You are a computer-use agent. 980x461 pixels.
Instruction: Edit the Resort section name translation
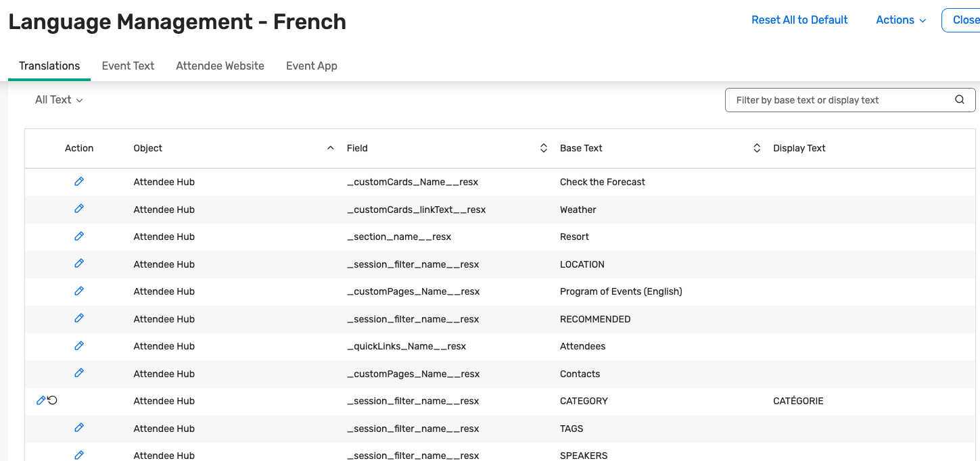point(79,237)
